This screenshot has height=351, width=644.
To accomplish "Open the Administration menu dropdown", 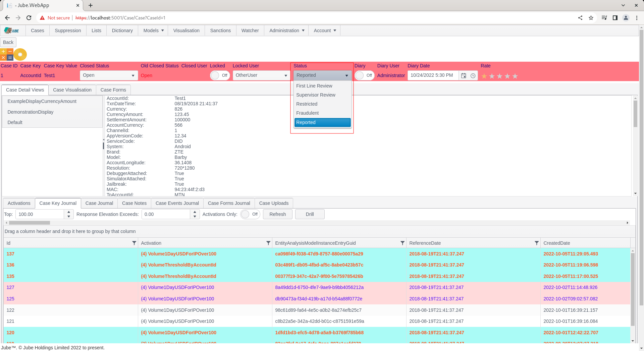I will coord(286,31).
